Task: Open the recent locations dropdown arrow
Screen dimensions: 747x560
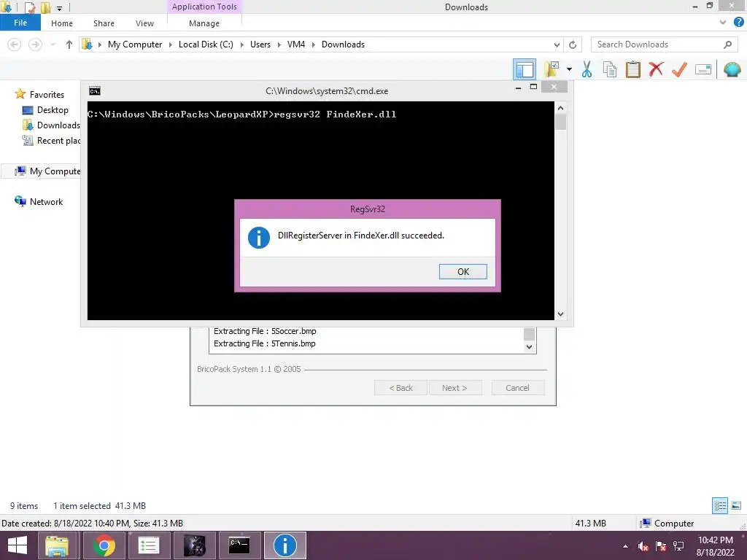Action: [x=53, y=44]
